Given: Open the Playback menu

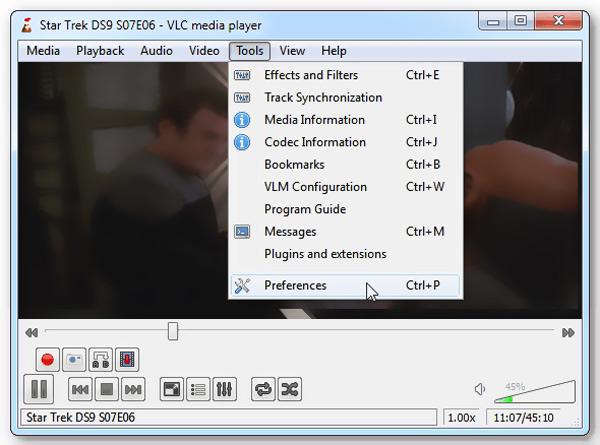Looking at the screenshot, I should coord(100,51).
